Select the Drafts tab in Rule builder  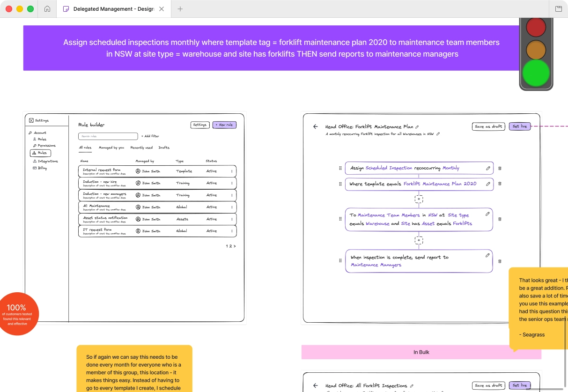coord(164,148)
